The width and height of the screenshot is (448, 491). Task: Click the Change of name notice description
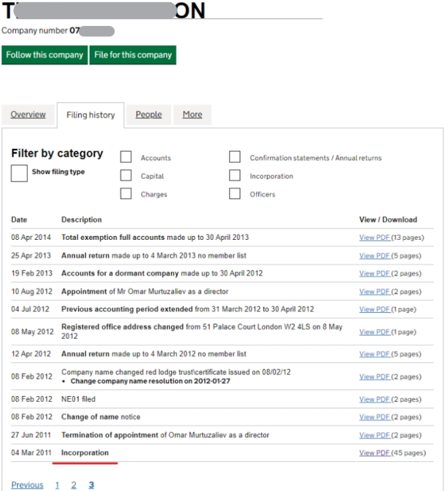(x=101, y=417)
